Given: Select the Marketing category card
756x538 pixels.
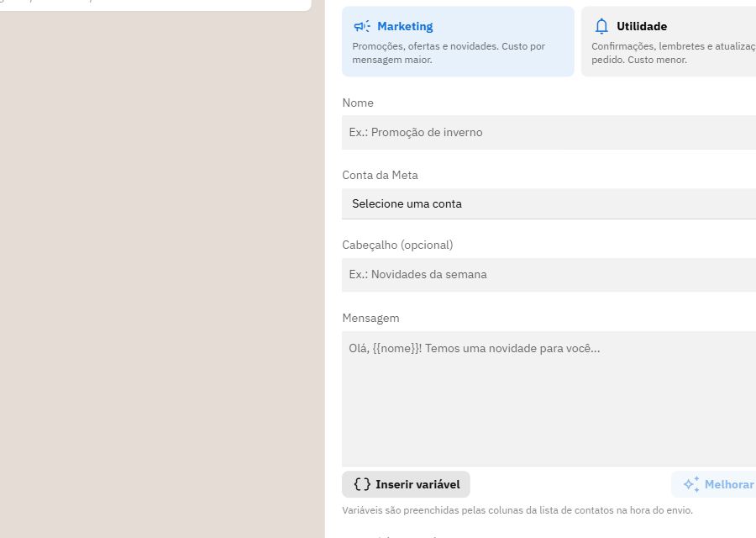Looking at the screenshot, I should tap(458, 41).
